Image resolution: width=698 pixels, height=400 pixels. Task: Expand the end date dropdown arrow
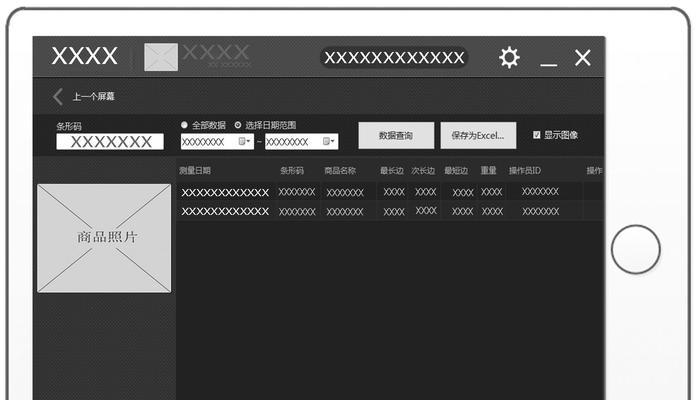[x=334, y=142]
